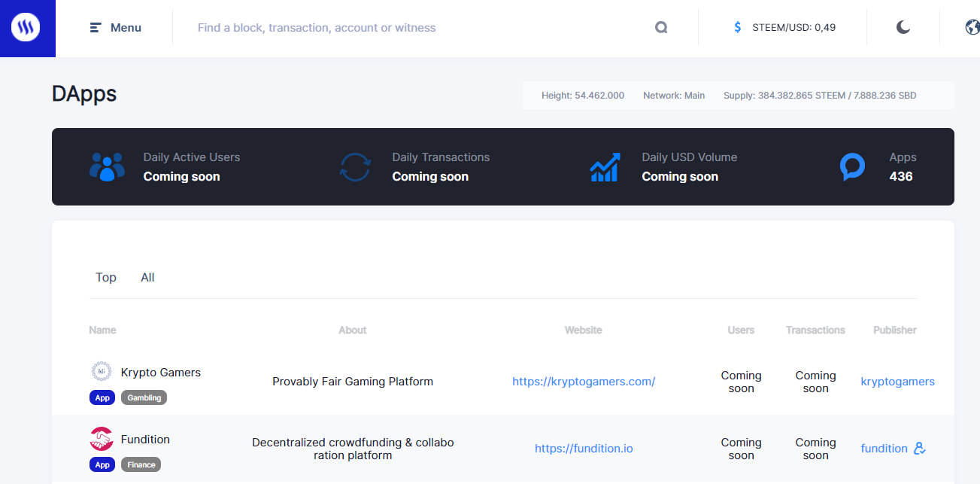Click the Daily USD Volume chart icon
This screenshot has height=484, width=980.
click(605, 167)
